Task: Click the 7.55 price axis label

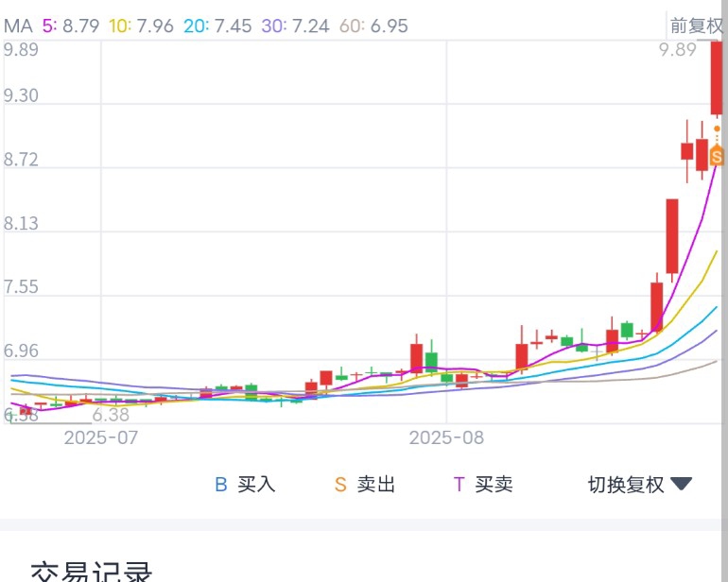Action: pos(21,287)
